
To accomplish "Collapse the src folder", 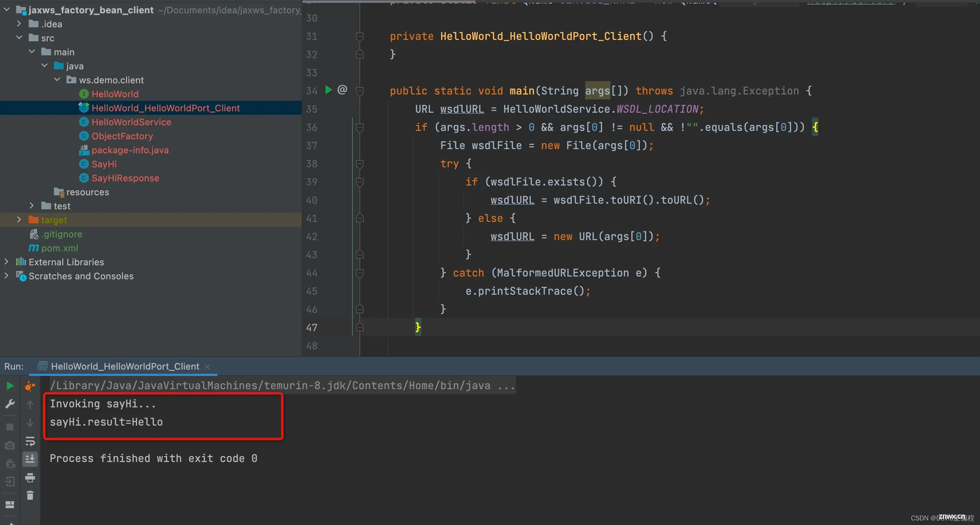I will click(x=19, y=38).
